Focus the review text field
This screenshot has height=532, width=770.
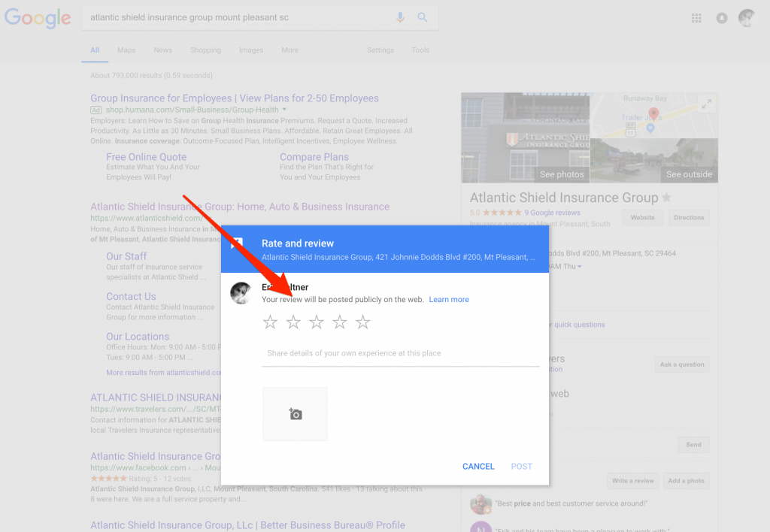400,353
